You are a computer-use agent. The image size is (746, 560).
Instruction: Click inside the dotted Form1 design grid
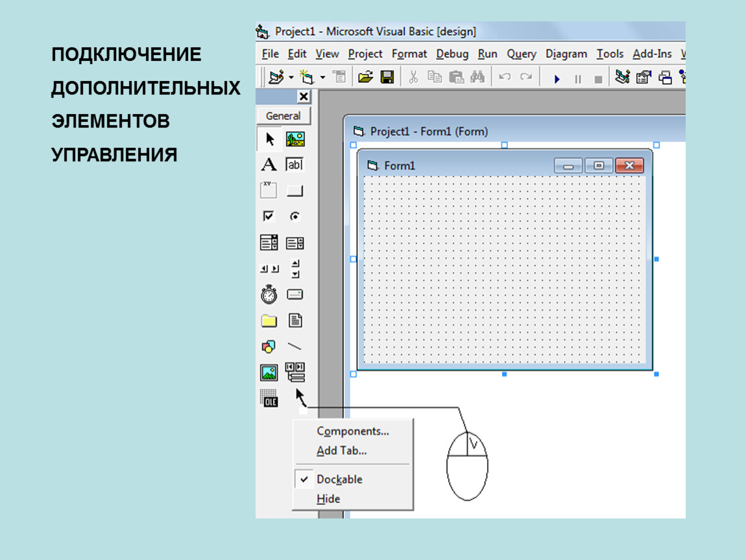coord(504,270)
